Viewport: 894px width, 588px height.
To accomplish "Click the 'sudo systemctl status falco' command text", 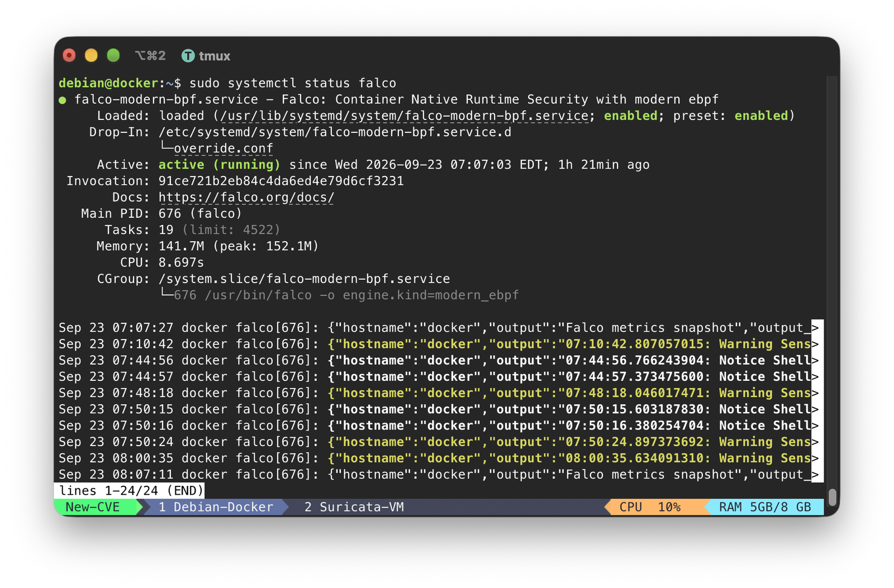I will tap(293, 83).
